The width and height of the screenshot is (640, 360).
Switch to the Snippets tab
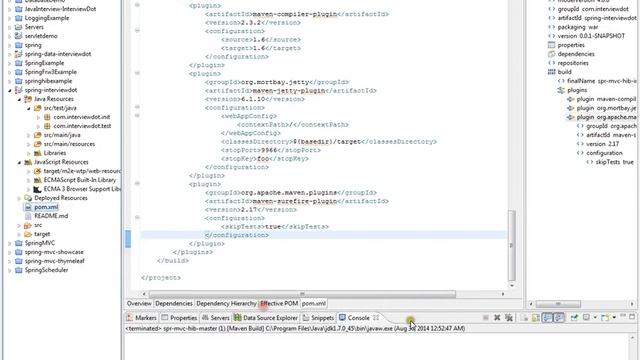[318, 318]
